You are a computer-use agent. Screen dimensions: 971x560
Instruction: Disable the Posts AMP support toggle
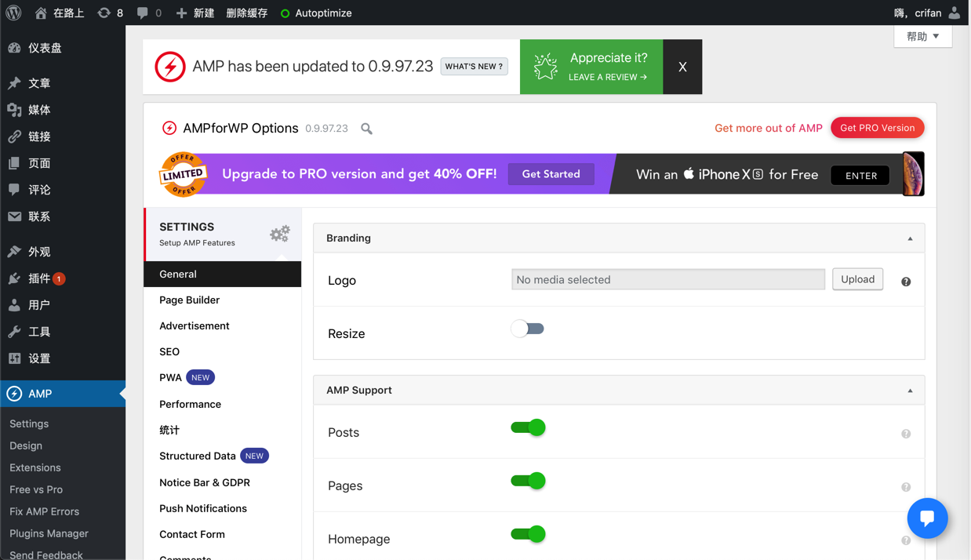[x=528, y=427]
